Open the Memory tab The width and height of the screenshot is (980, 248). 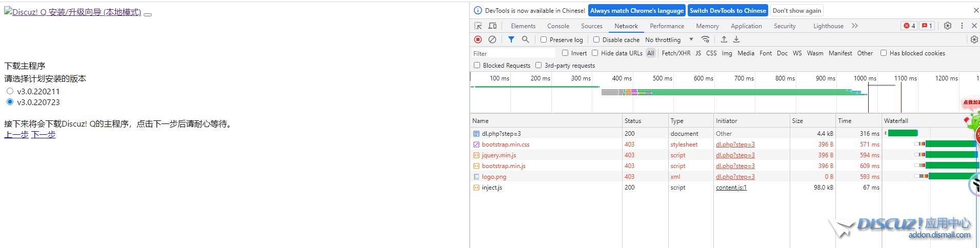coord(707,26)
